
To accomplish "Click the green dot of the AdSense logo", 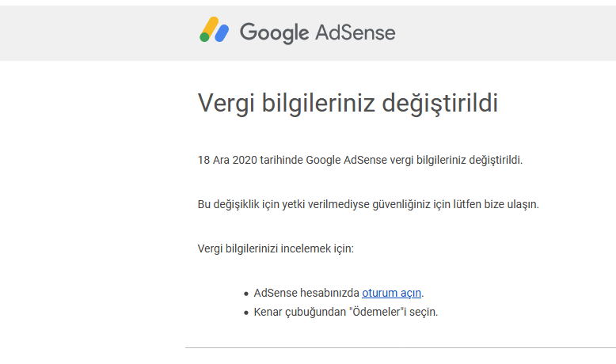I will click(204, 37).
